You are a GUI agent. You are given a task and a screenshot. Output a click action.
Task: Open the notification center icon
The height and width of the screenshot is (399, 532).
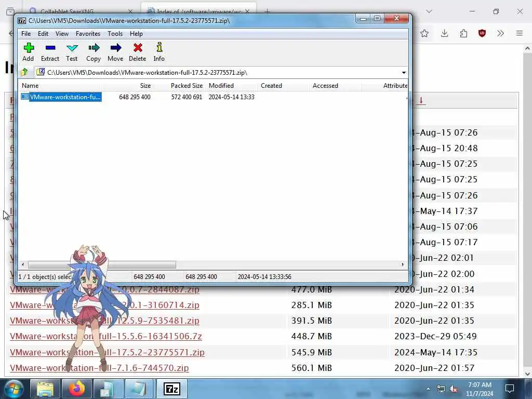point(510,389)
